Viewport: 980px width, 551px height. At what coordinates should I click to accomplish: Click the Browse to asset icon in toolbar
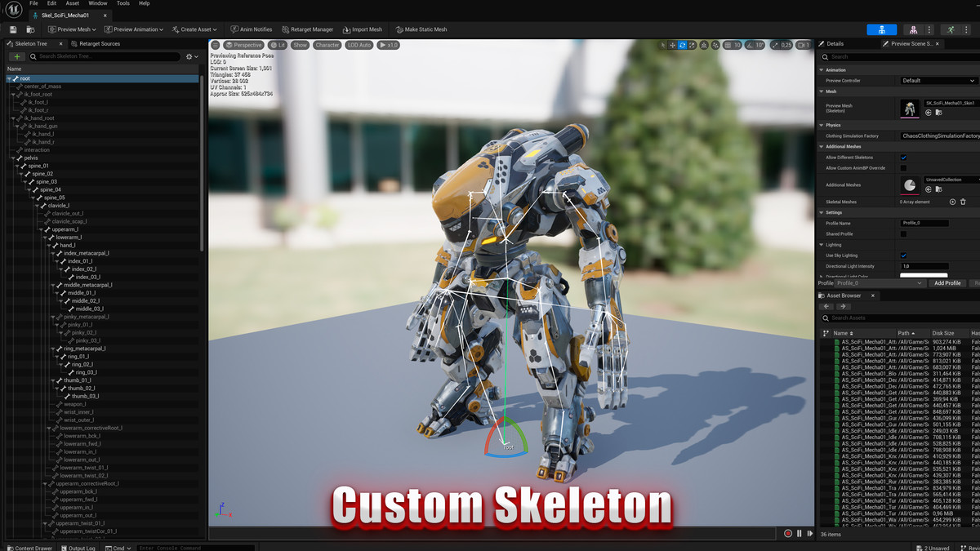(x=30, y=29)
